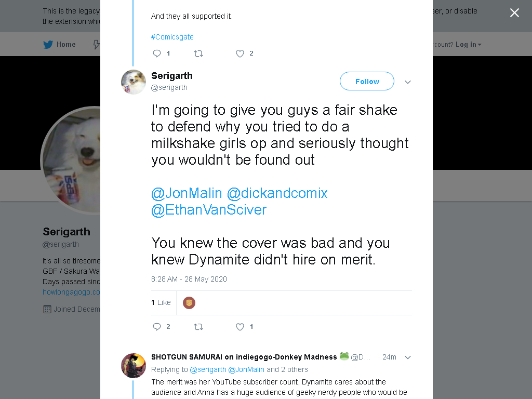532x399 pixels.
Task: Retweet Serigarth's milkshake girls tweet
Action: pyautogui.click(x=198, y=327)
